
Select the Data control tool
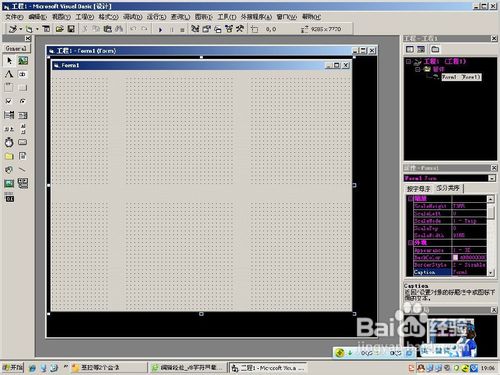[x=23, y=183]
